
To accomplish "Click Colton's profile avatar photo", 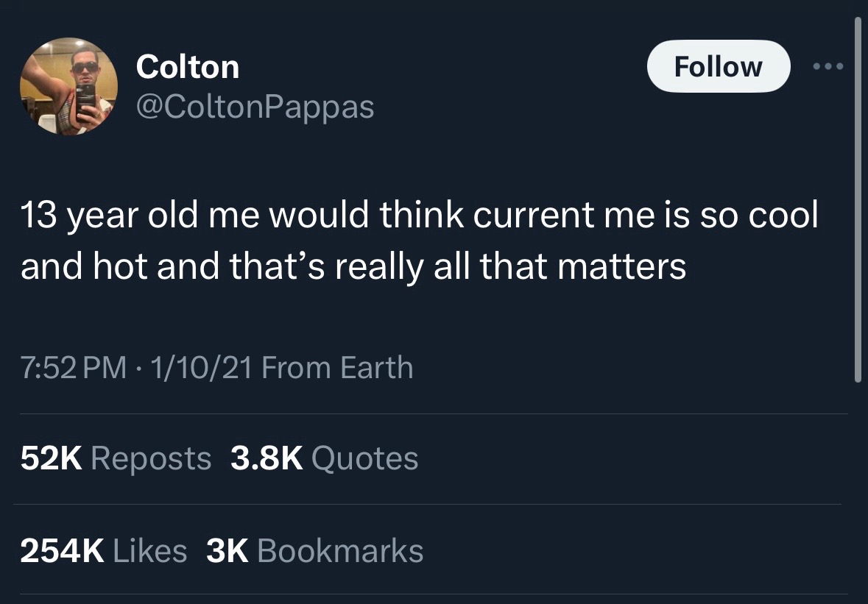I will [x=68, y=87].
